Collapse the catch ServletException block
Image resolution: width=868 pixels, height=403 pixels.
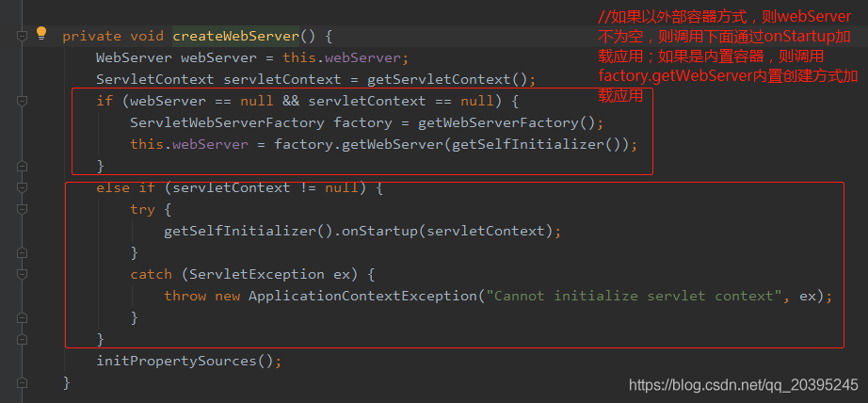click(22, 274)
